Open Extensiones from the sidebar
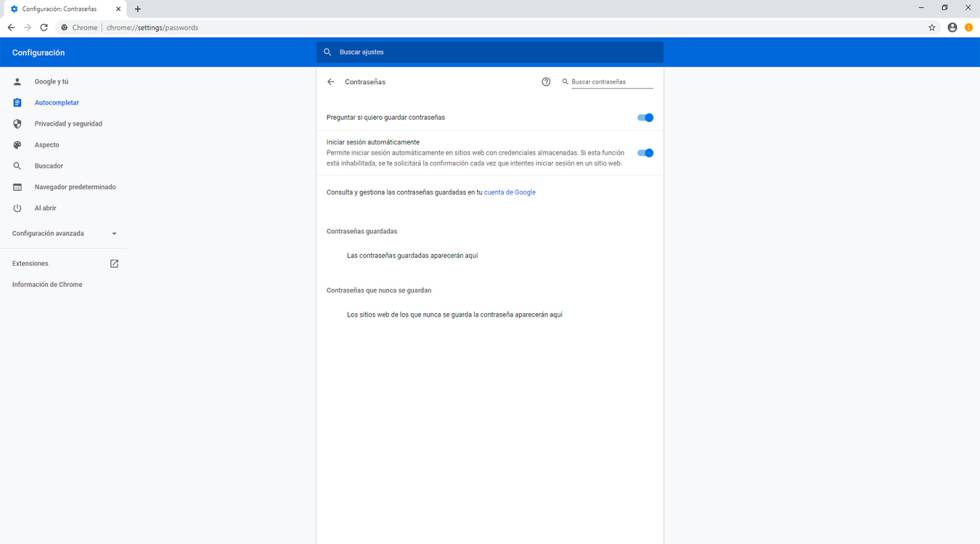 tap(30, 263)
